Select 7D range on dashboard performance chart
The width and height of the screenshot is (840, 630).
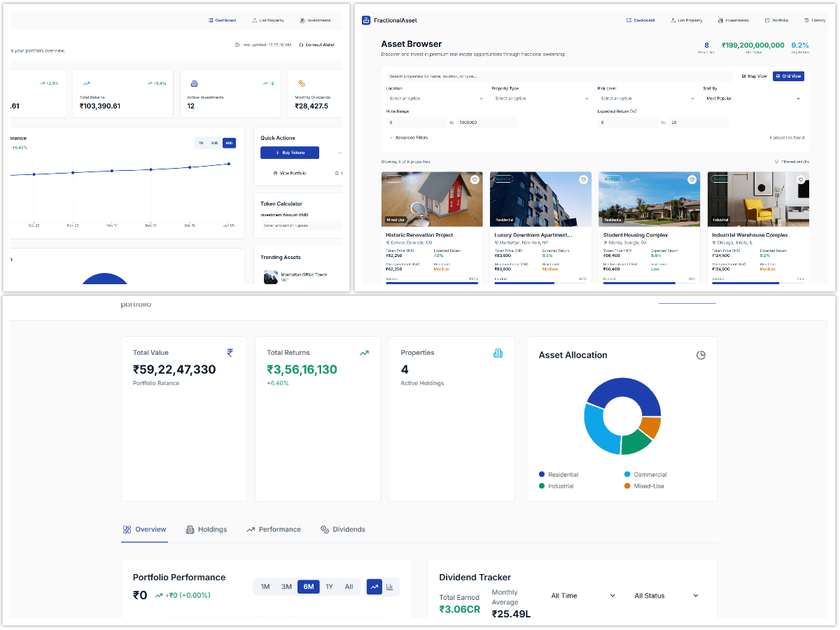(x=201, y=143)
